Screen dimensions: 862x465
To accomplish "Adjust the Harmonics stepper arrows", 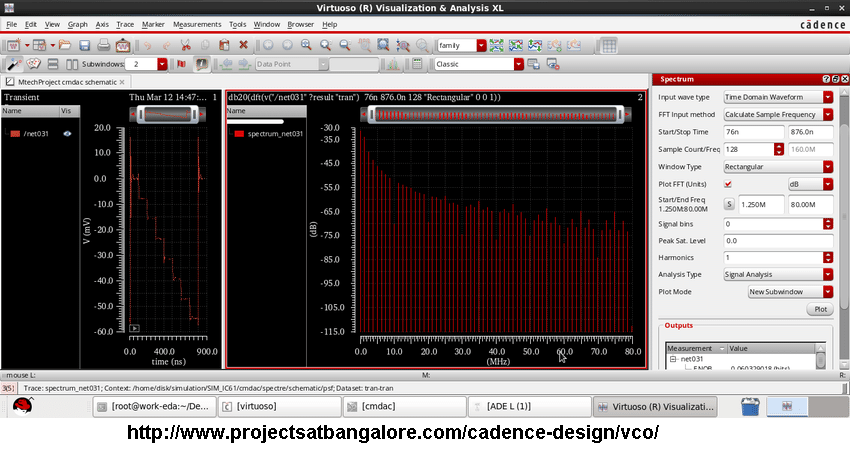I will [x=828, y=257].
